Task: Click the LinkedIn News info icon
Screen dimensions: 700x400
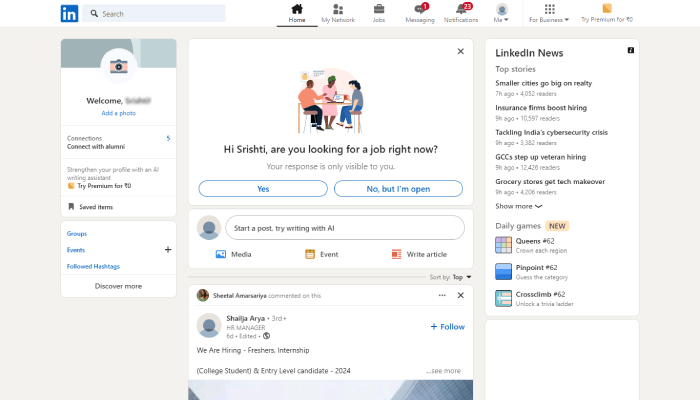Action: pos(631,50)
